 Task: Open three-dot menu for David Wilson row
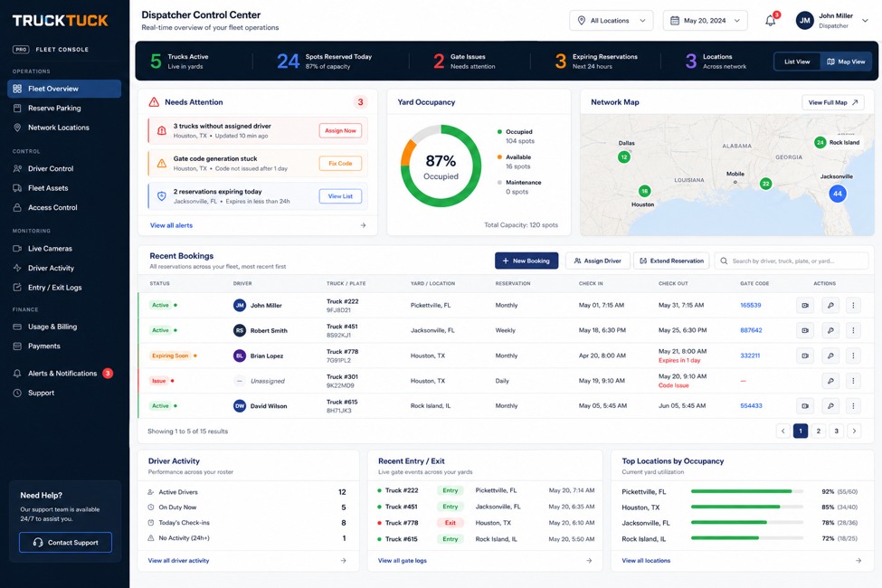click(x=853, y=405)
